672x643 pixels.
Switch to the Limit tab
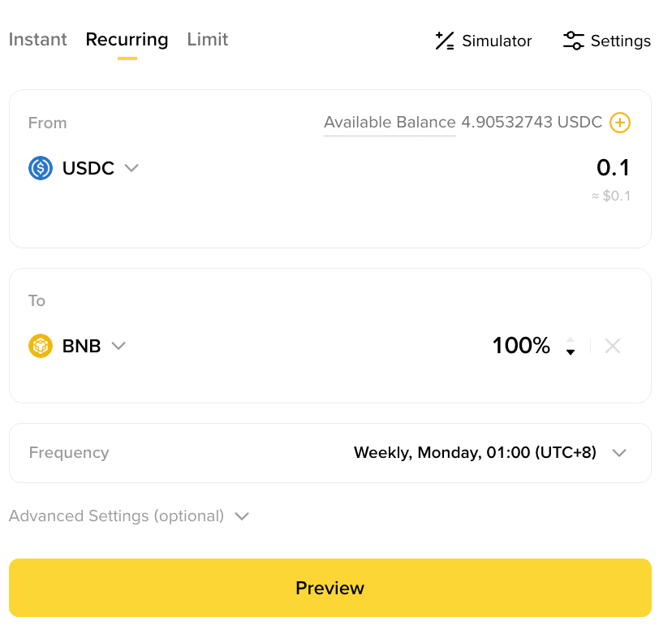(x=208, y=40)
